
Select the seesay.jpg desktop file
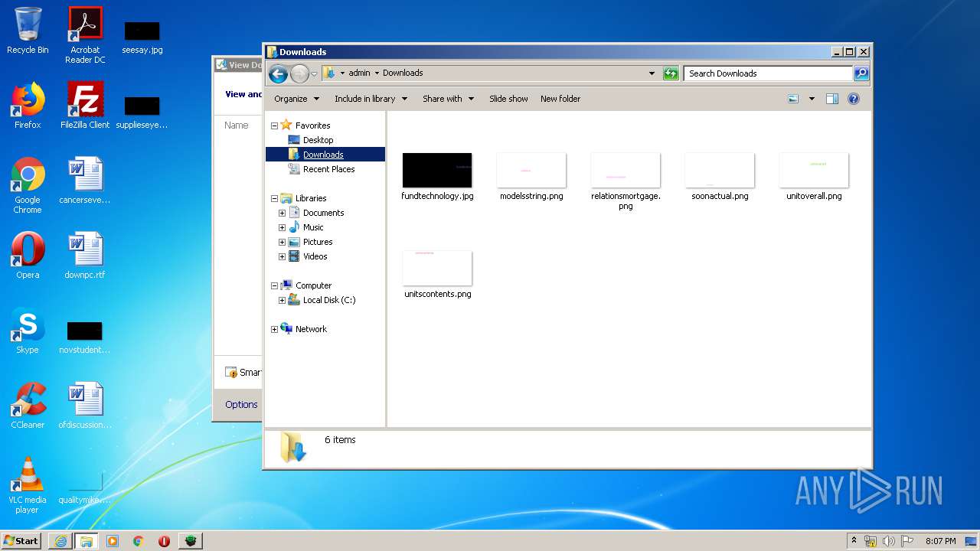point(142,35)
